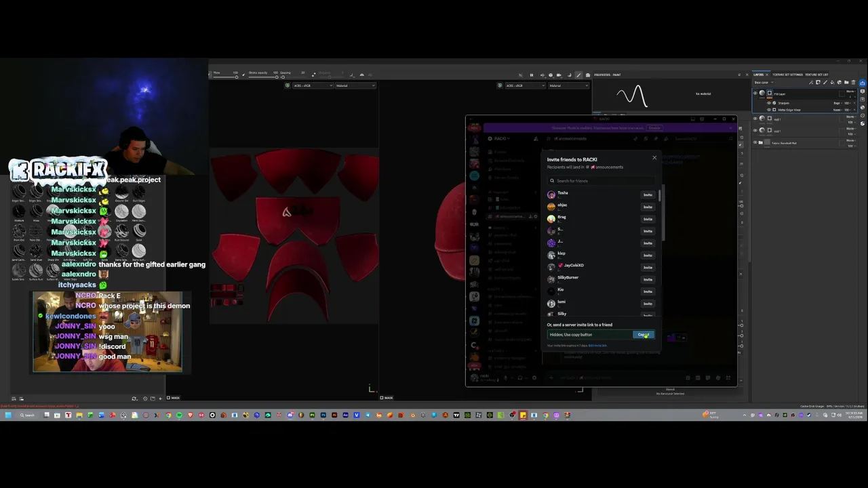
Task: Invite Brag to the server
Action: (x=648, y=219)
